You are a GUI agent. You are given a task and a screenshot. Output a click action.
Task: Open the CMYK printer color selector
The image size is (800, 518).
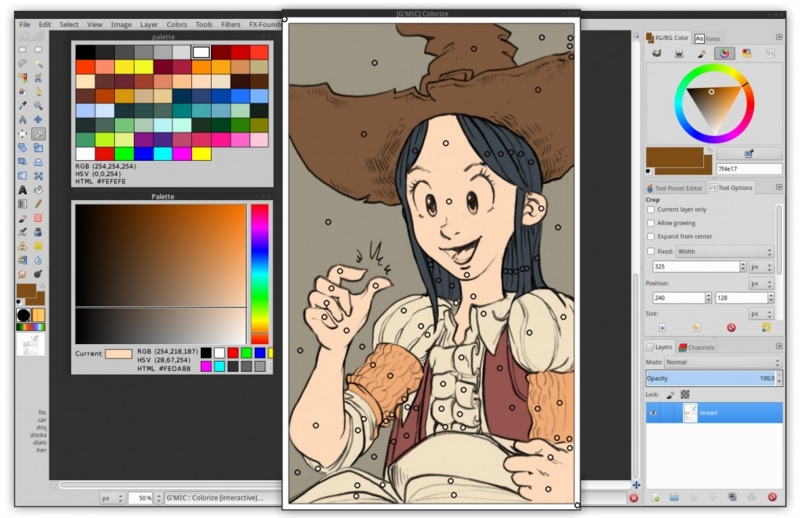pos(679,54)
